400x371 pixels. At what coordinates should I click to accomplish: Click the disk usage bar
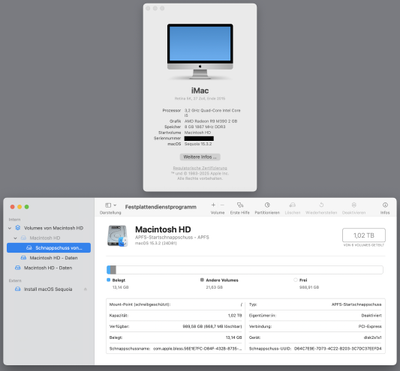click(245, 270)
